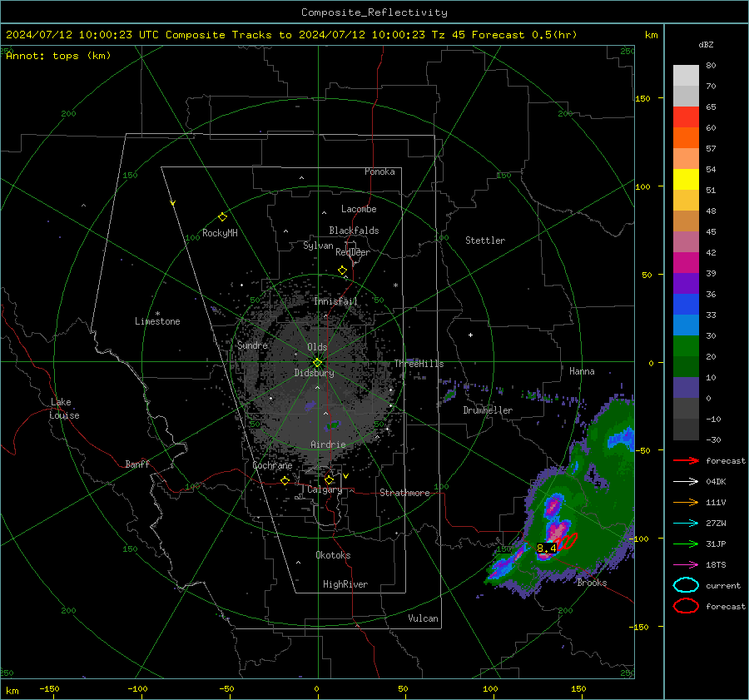Click the x-axis tick label -150
749x700 pixels.
pyautogui.click(x=49, y=688)
